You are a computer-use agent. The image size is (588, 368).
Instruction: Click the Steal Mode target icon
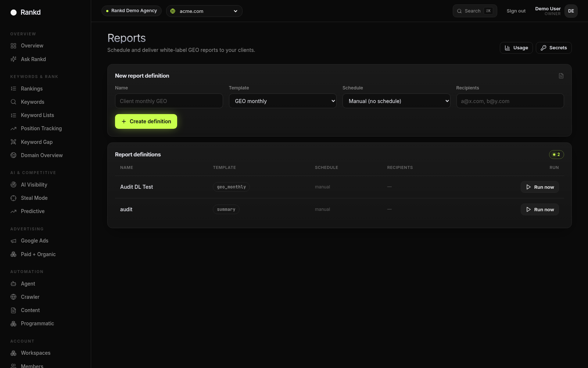14,198
